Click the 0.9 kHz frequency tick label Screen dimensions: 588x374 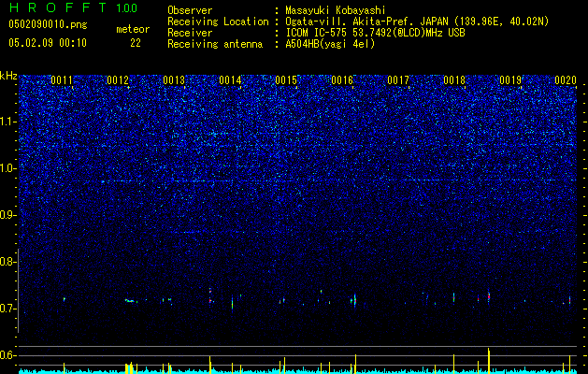pyautogui.click(x=8, y=215)
